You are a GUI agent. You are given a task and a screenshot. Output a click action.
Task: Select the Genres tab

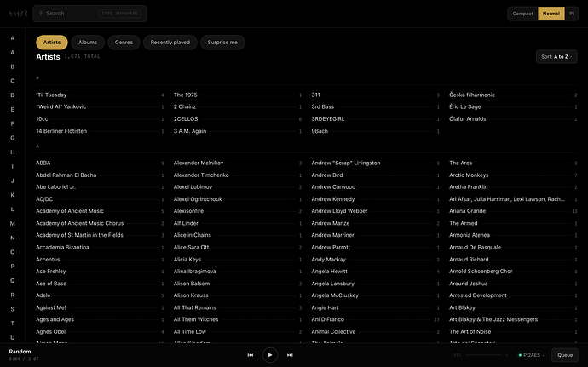pos(124,43)
